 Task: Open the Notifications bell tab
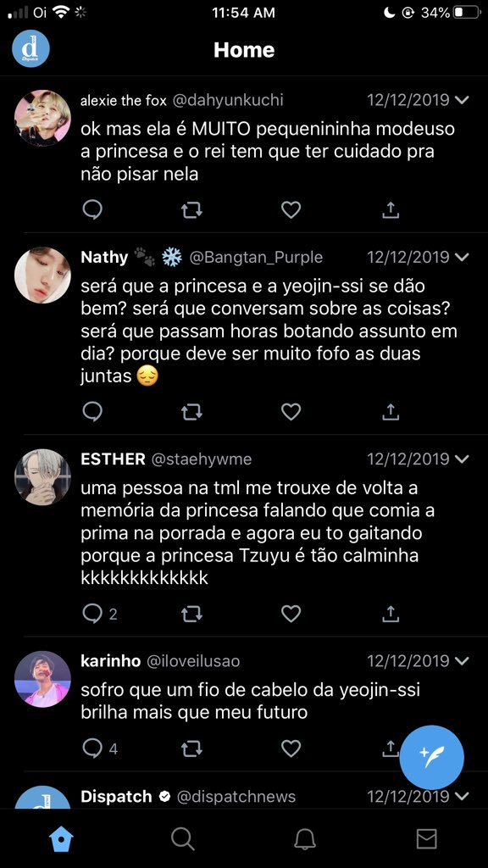tap(305, 839)
